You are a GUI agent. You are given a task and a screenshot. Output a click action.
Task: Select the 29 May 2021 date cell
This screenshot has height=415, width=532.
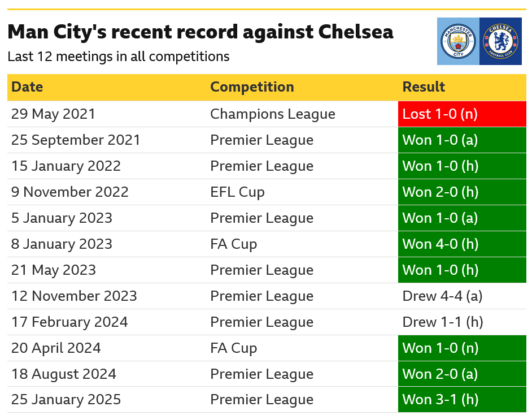pos(54,114)
